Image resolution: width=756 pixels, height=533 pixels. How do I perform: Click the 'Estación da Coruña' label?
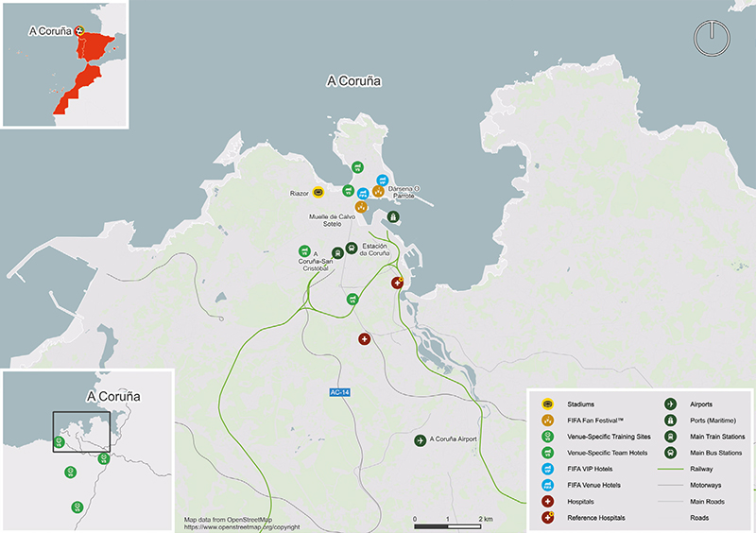[x=374, y=249]
